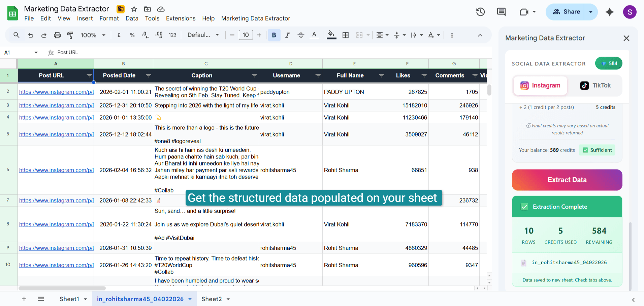The image size is (644, 306).
Task: Apply strikethrough formatting
Action: tap(301, 35)
